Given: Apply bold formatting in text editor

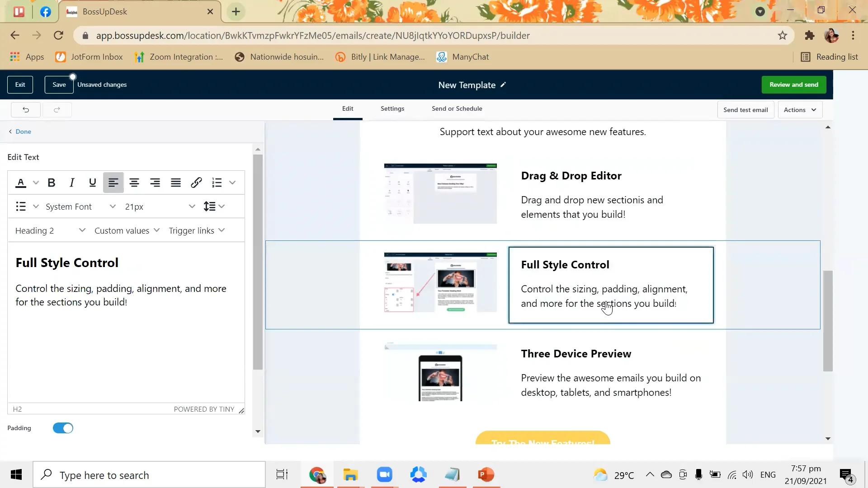Looking at the screenshot, I should coord(52,183).
